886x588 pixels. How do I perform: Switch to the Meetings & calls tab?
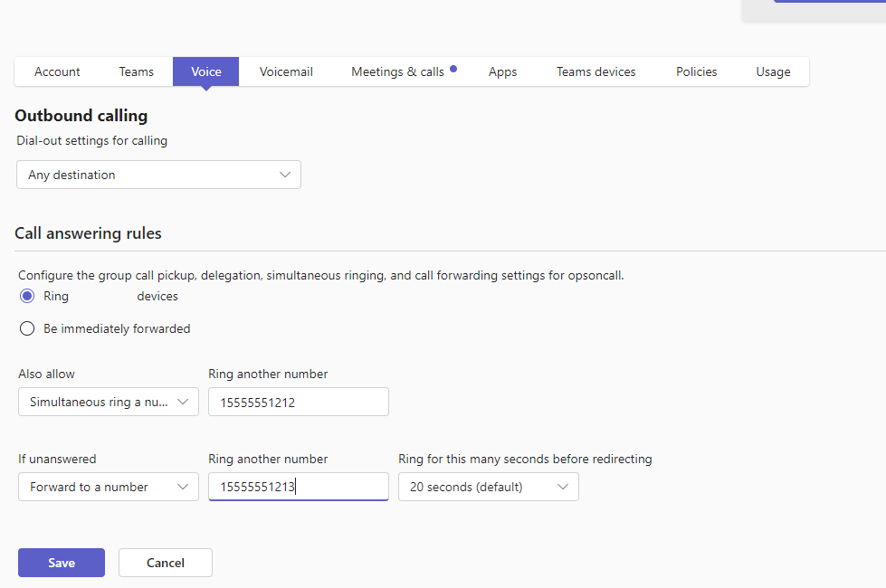pyautogui.click(x=398, y=71)
